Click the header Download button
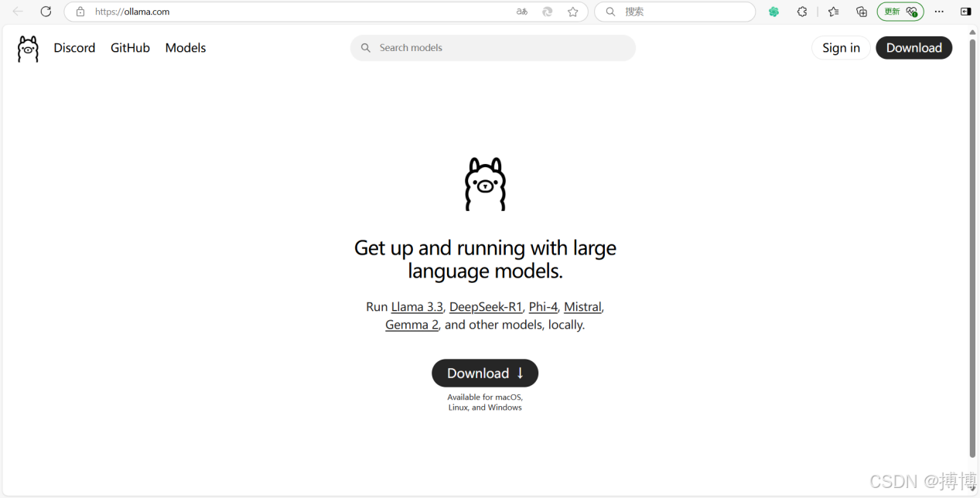This screenshot has height=498, width=980. click(x=913, y=48)
